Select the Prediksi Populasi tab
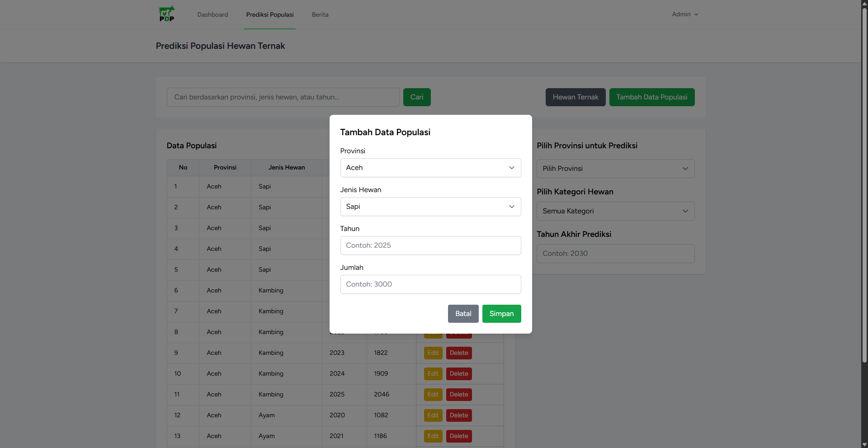Viewport: 868px width, 448px height. coord(269,14)
